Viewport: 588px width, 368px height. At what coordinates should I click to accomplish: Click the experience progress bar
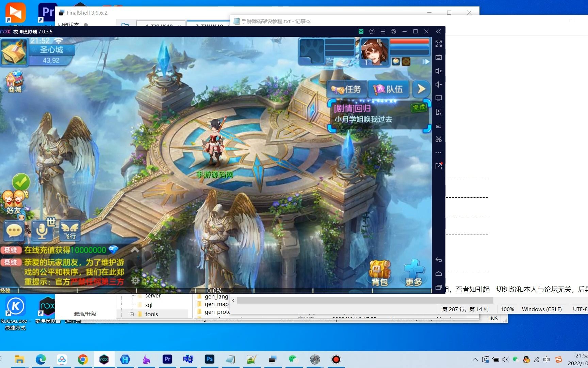coord(216,291)
